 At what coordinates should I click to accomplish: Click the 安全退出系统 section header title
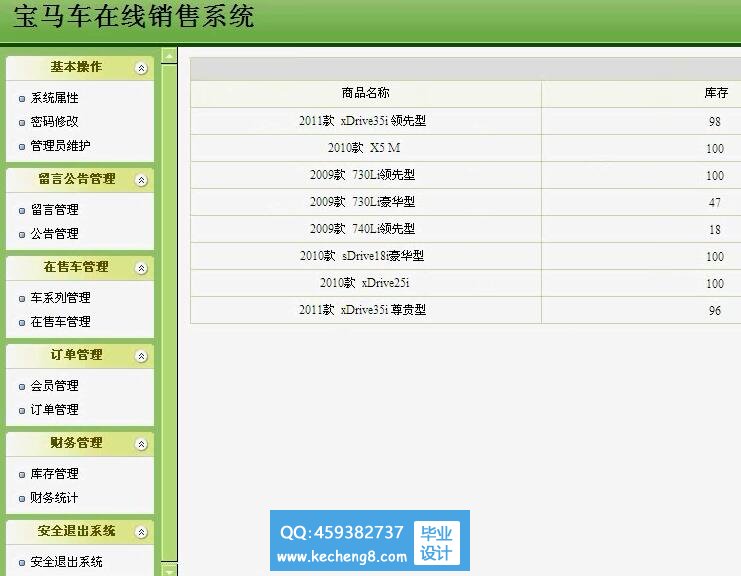[x=76, y=531]
